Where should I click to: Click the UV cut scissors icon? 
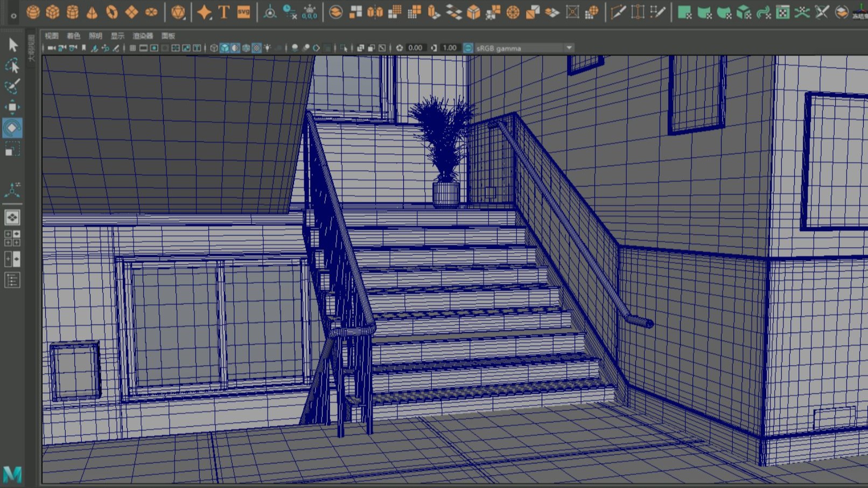pyautogui.click(x=822, y=12)
